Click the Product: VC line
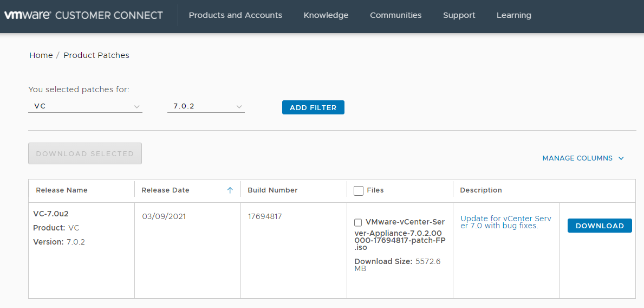644x308 pixels. point(56,228)
